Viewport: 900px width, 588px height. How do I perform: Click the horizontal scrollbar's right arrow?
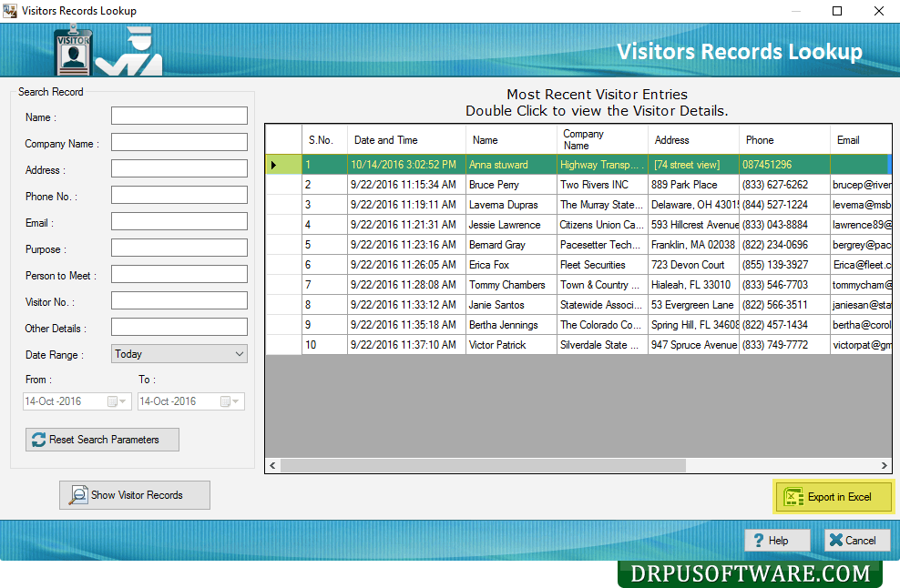[x=885, y=465]
